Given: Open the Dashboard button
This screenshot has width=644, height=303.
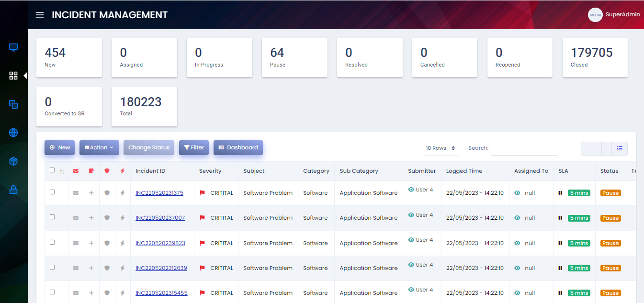Looking at the screenshot, I should tap(238, 147).
